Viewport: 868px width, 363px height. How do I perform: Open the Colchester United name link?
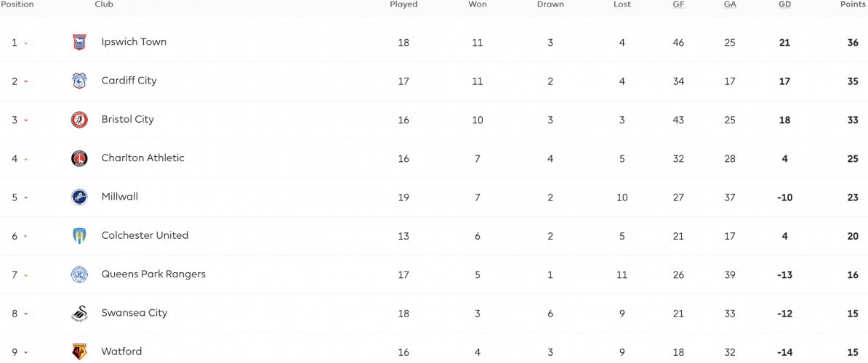(145, 235)
